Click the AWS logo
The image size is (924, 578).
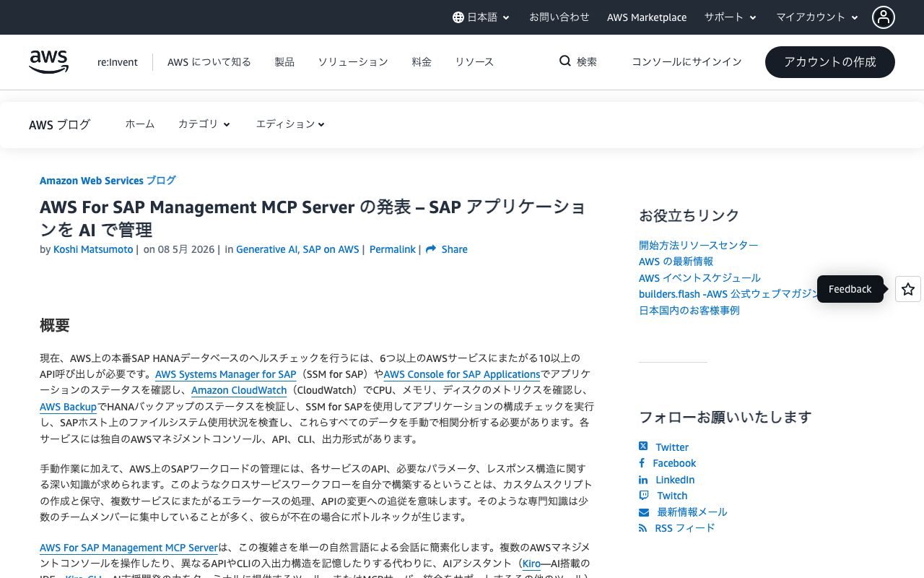pyautogui.click(x=48, y=62)
